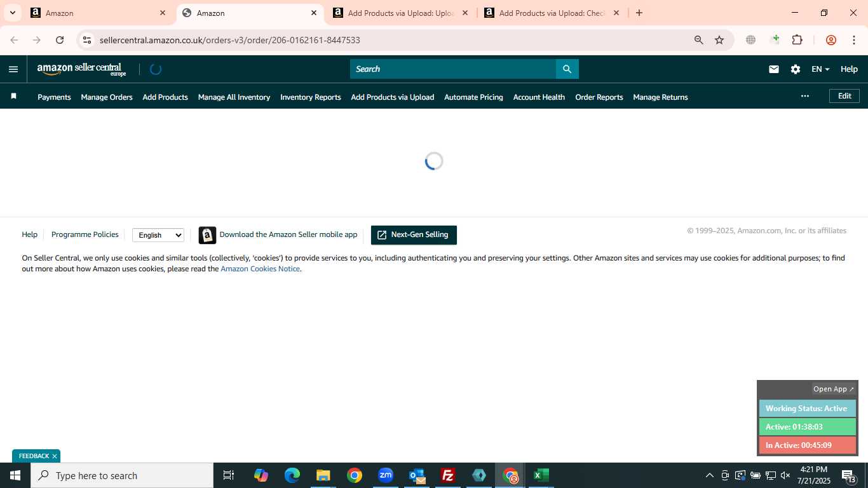Open Amazon Cookies Notice link
868x488 pixels.
pyautogui.click(x=260, y=269)
